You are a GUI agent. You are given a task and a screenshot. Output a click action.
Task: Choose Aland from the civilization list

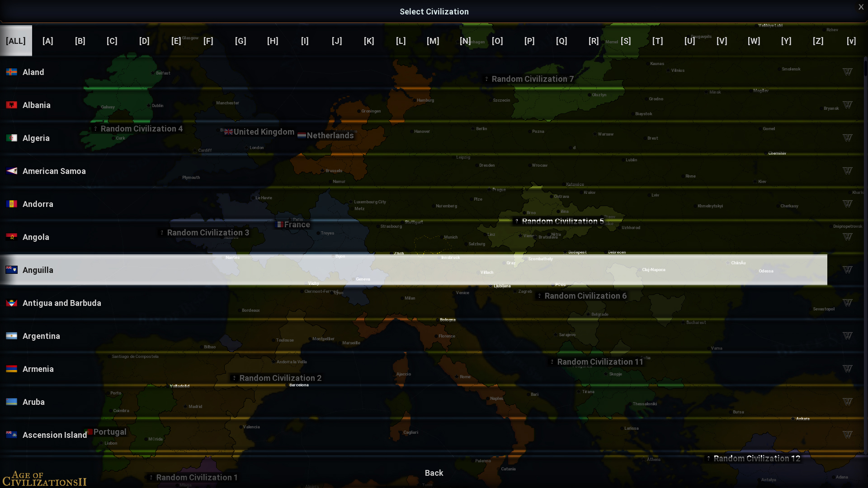tap(414, 72)
